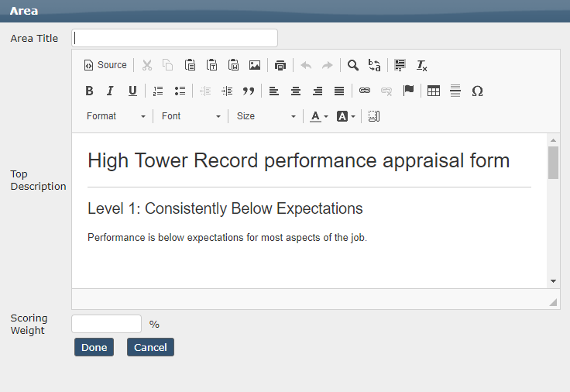Insert a link with the Link icon
This screenshot has width=570, height=392.
click(365, 91)
